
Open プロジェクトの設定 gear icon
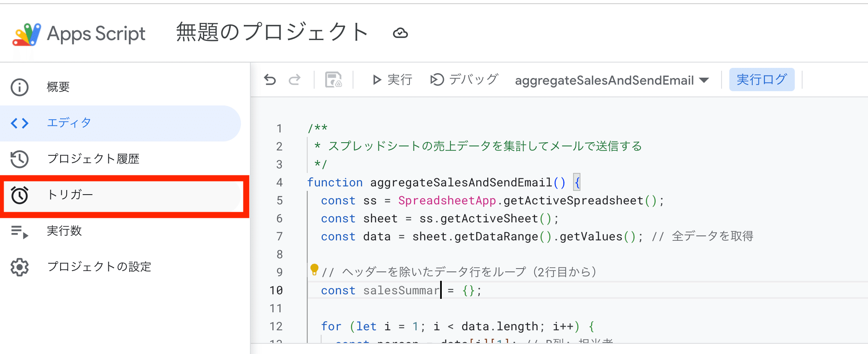(20, 267)
